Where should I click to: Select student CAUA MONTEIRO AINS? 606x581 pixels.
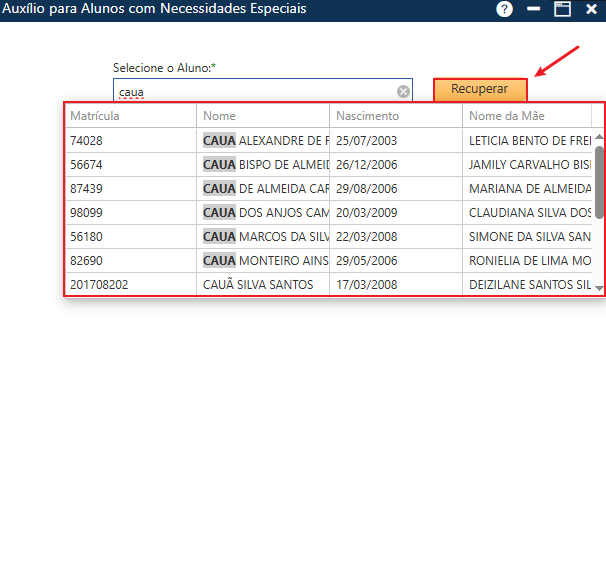266,261
